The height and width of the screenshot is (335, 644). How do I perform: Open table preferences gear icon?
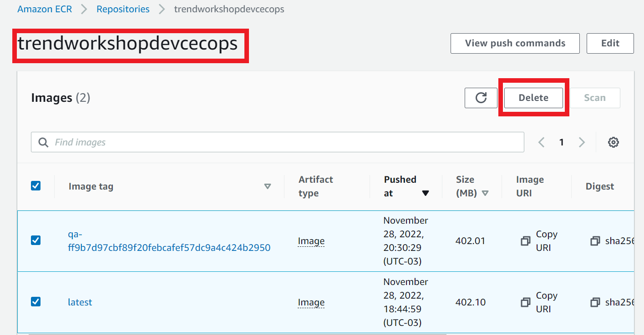(x=614, y=142)
